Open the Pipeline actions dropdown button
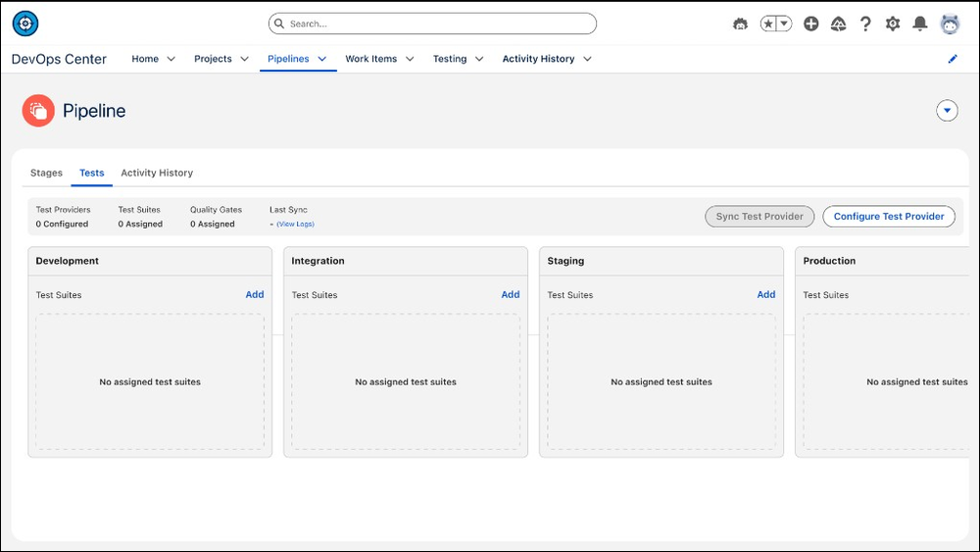This screenshot has height=552, width=980. (x=947, y=111)
